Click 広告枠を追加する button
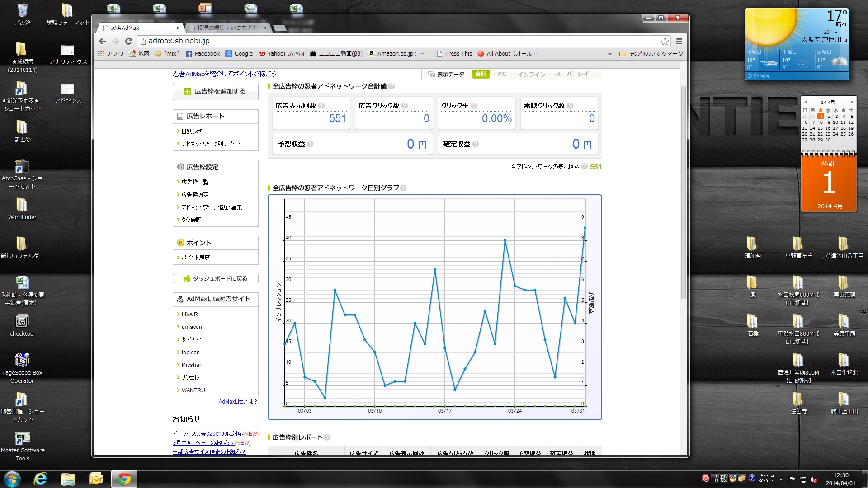The width and height of the screenshot is (868, 488). (215, 91)
